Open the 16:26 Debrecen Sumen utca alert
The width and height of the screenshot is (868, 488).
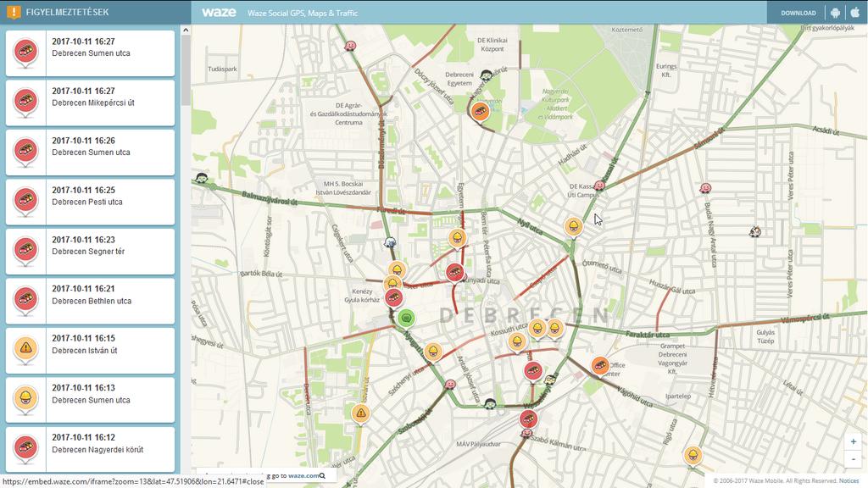click(90, 152)
